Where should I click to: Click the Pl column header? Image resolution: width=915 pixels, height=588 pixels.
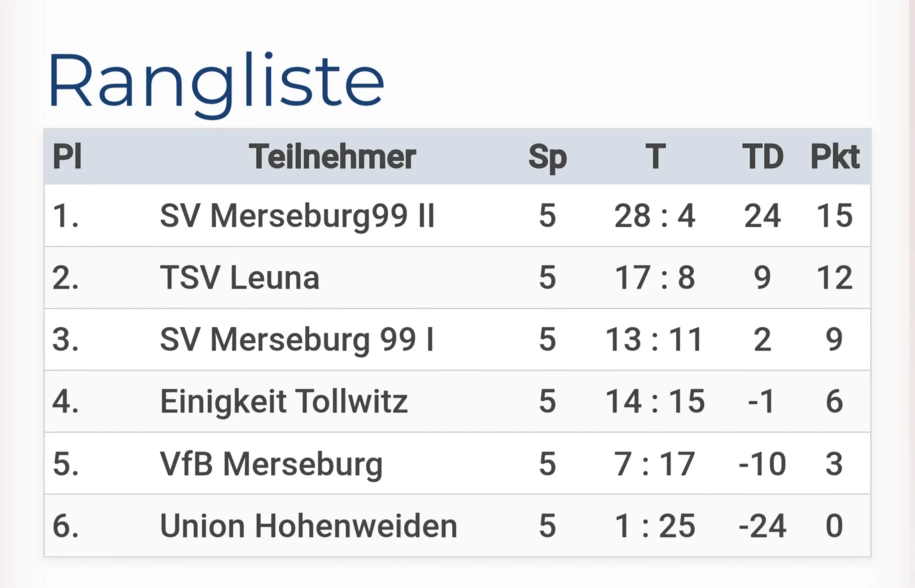point(67,157)
